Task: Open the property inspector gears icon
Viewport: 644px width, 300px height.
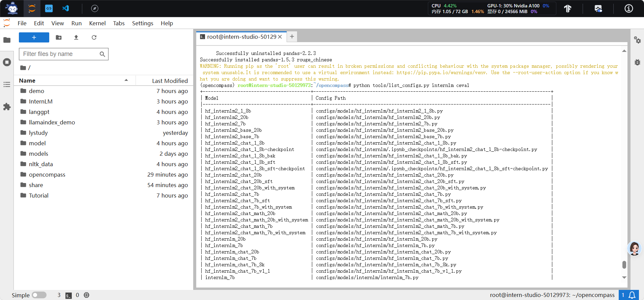Action: coord(637,40)
